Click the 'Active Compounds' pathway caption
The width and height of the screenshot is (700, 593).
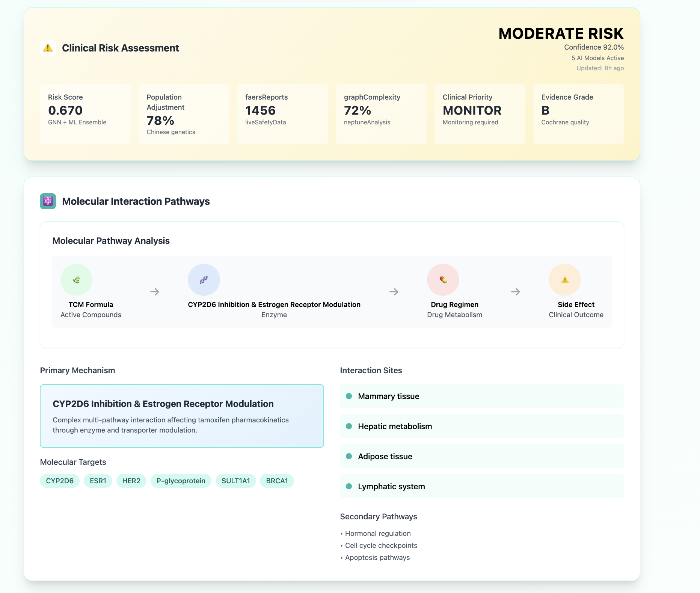91,315
